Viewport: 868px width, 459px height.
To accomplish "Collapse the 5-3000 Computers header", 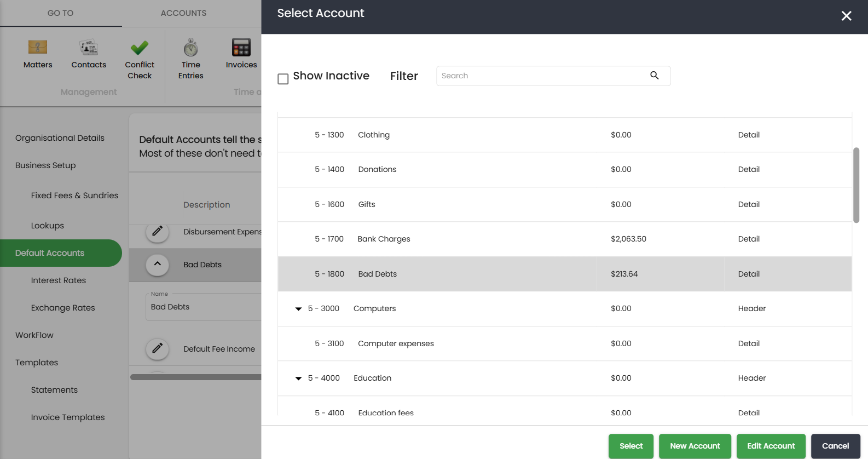I will tap(298, 309).
